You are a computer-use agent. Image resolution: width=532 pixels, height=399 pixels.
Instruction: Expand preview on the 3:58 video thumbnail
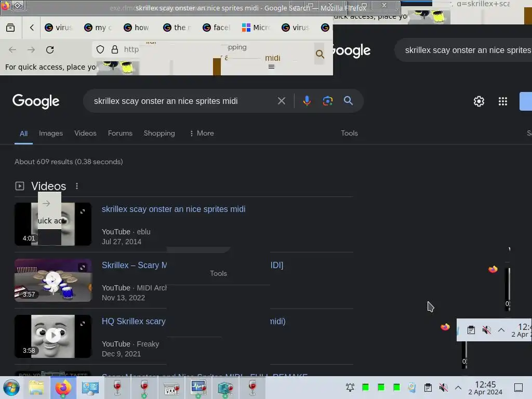(83, 324)
